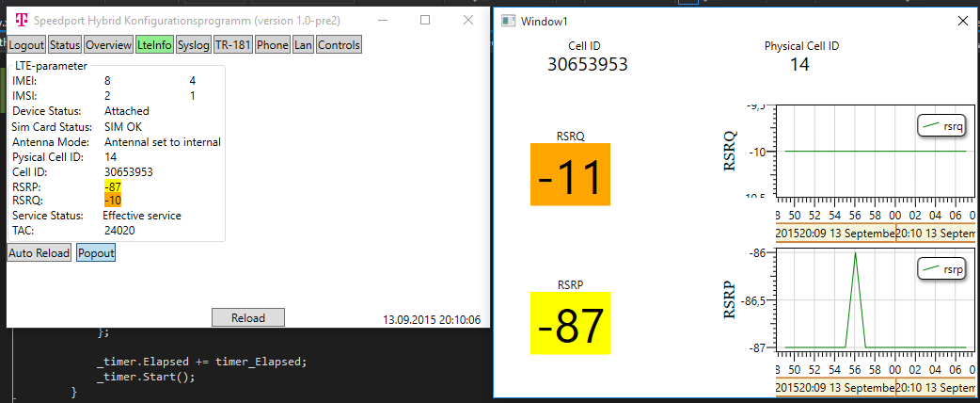Open the Logout tab
The height and width of the screenshot is (403, 980).
tap(26, 45)
